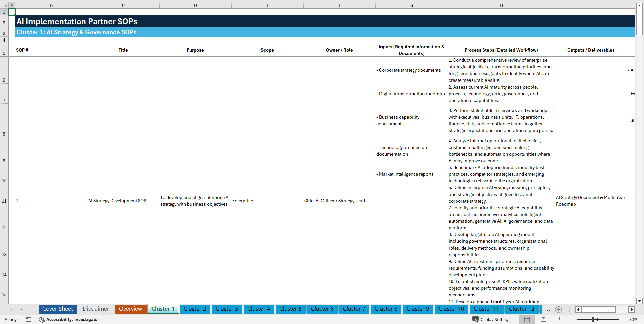Click 'Process Steps (Detailed Workflow)' header
The height and width of the screenshot is (324, 644).
coord(501,50)
